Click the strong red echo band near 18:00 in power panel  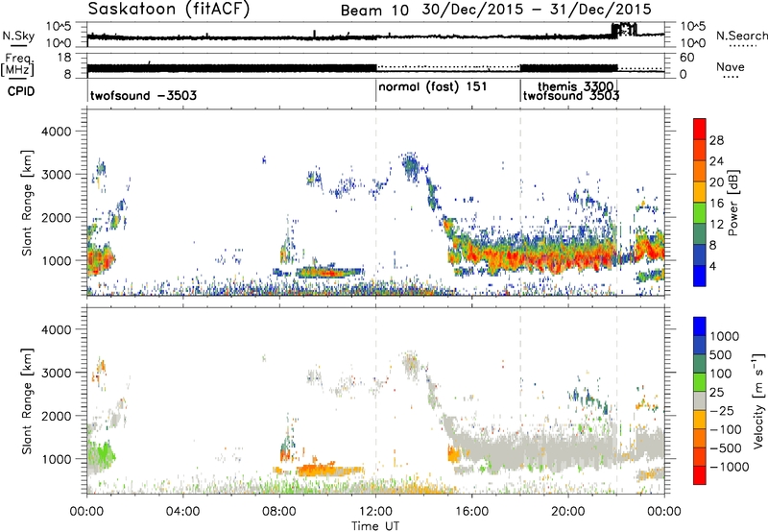click(x=520, y=256)
